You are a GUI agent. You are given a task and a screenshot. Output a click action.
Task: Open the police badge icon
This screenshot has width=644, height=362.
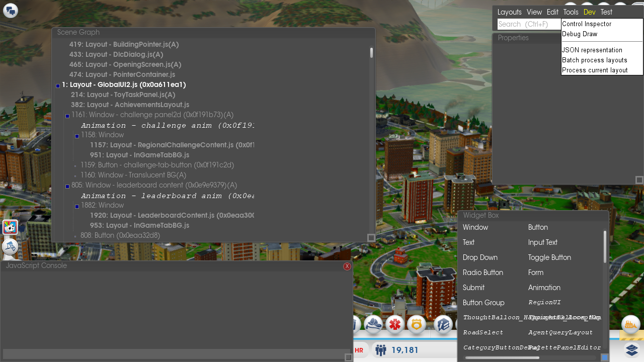click(417, 324)
